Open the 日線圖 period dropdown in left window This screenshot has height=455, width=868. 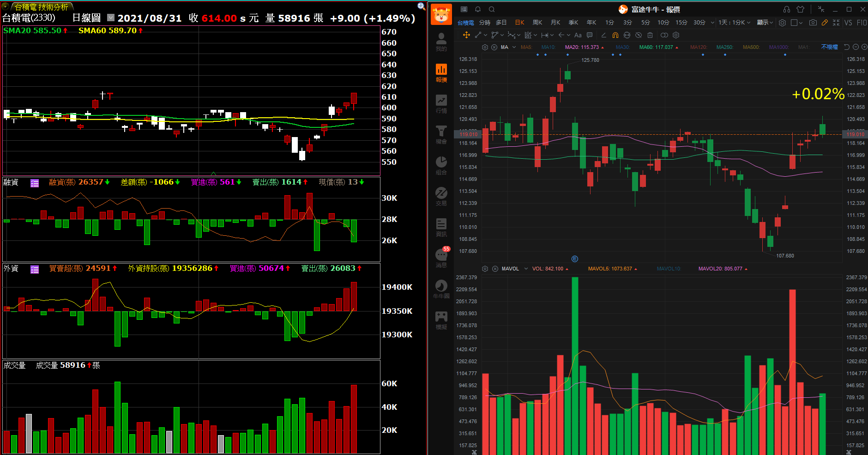click(x=111, y=18)
